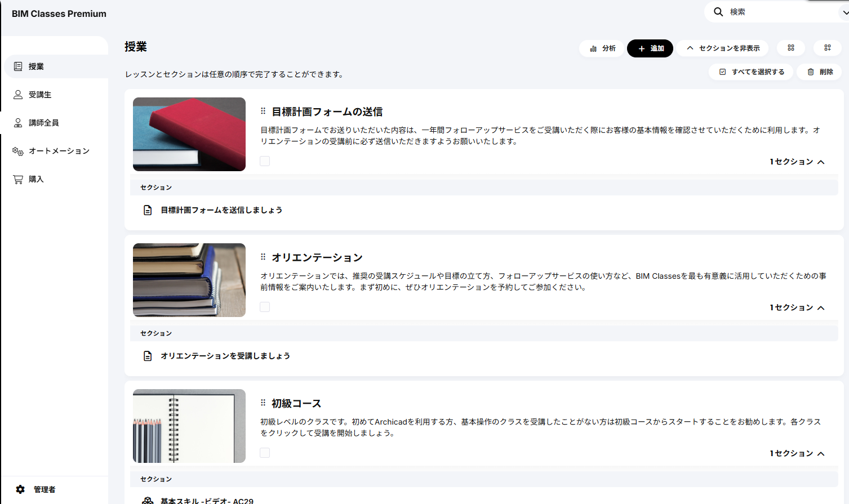Open the 目標計画フォームの送信 title
This screenshot has height=504, width=849.
(x=327, y=111)
